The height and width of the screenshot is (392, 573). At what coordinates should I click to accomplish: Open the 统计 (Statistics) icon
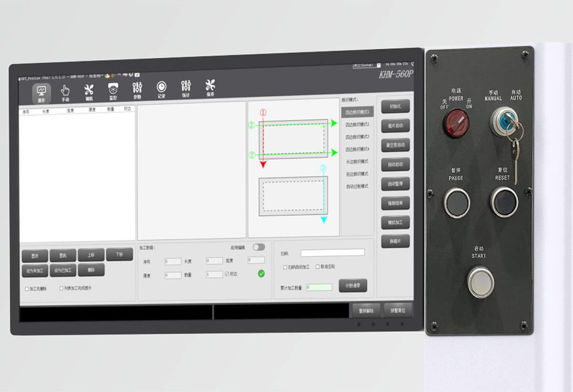pyautogui.click(x=186, y=87)
